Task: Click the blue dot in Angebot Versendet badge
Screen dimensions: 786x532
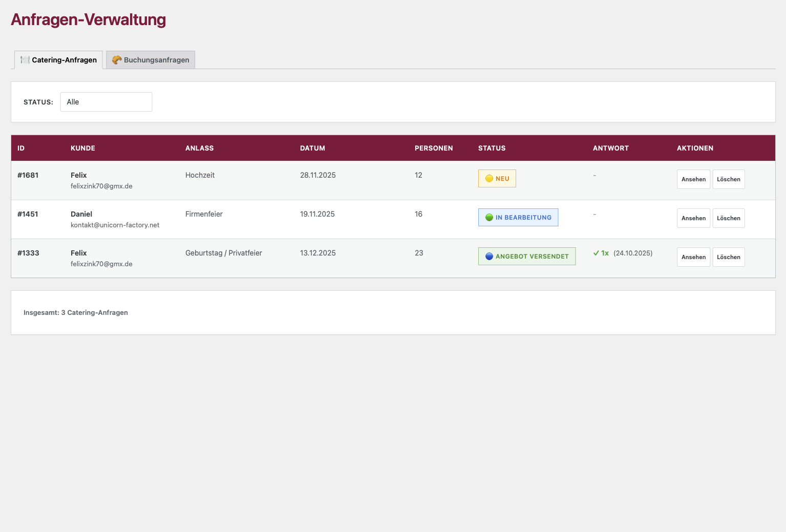Action: tap(489, 257)
